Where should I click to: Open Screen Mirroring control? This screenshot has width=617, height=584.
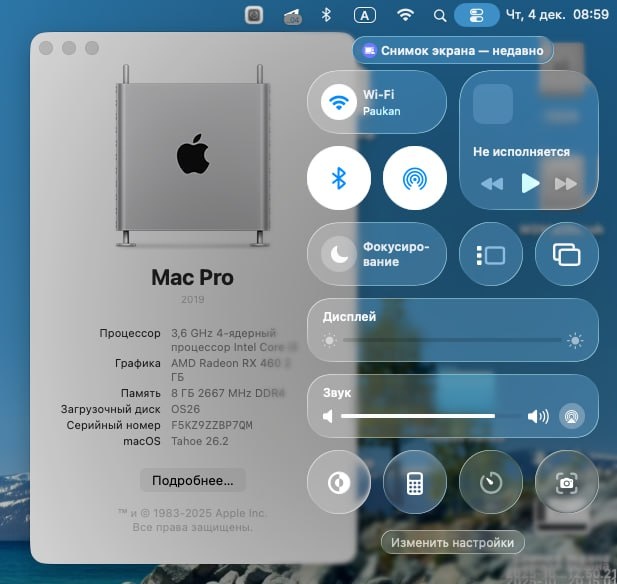click(x=567, y=254)
